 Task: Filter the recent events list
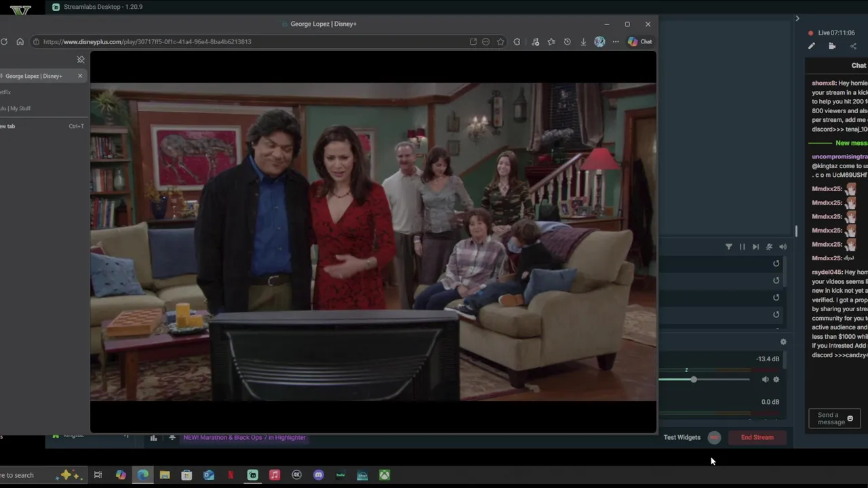click(729, 247)
